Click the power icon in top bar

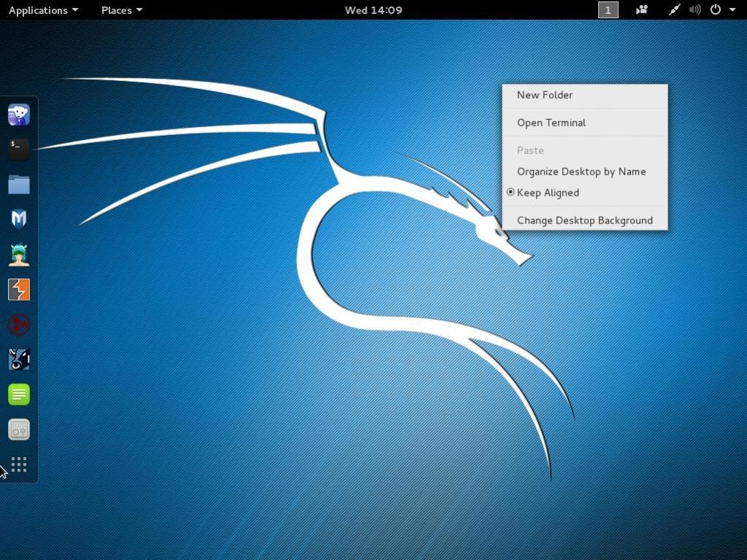coord(716,9)
